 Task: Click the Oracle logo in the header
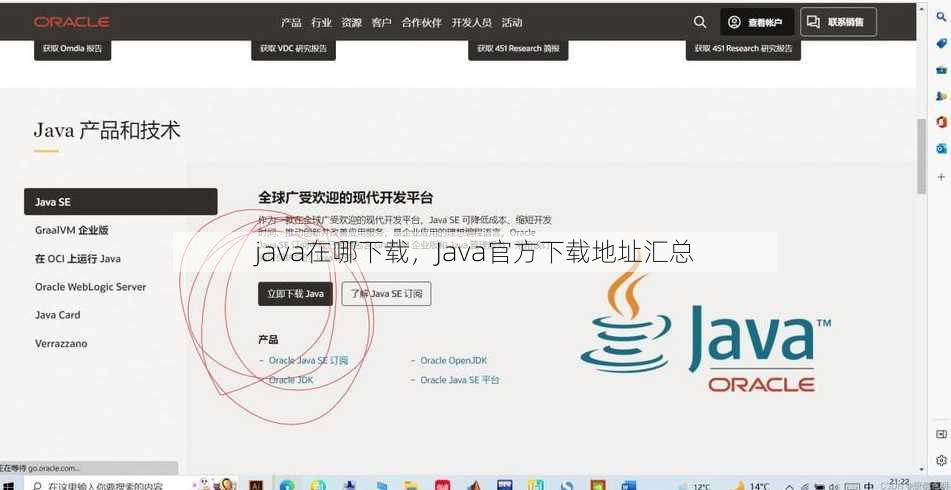coord(72,22)
